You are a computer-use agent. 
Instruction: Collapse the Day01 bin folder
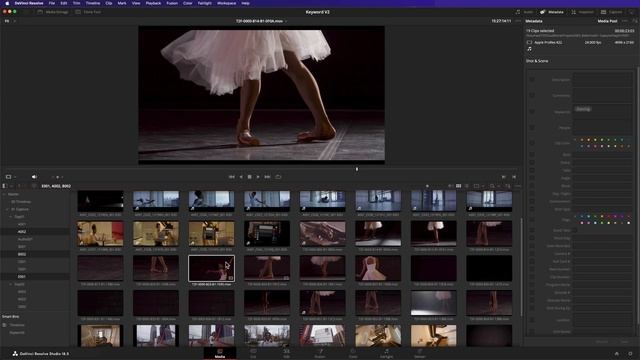pos(11,217)
